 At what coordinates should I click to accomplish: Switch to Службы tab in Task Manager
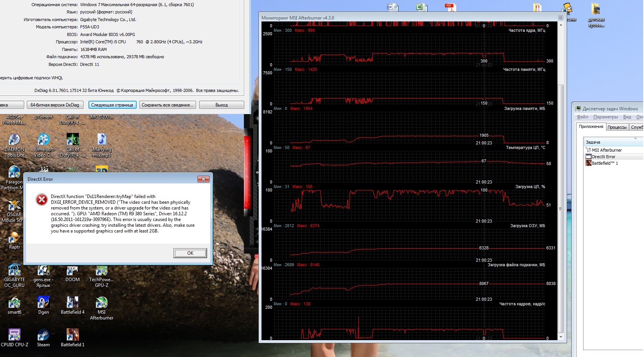[x=636, y=127]
